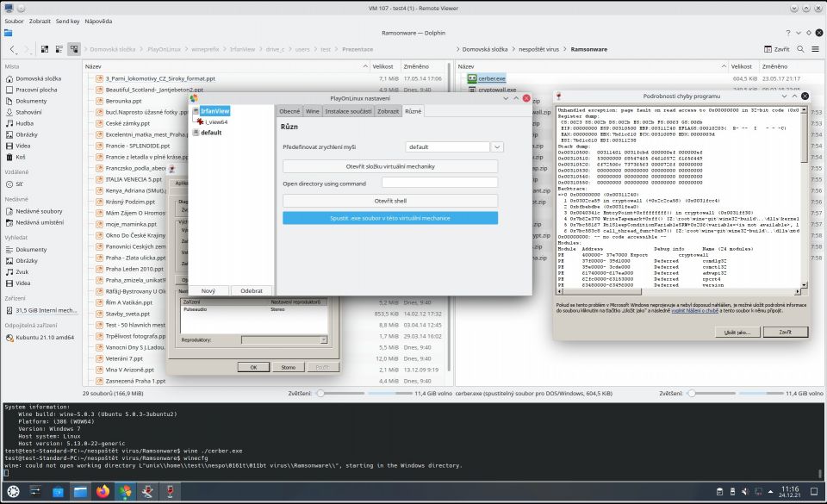
Task: Click Storno in winecfg dialog
Action: coord(289,368)
